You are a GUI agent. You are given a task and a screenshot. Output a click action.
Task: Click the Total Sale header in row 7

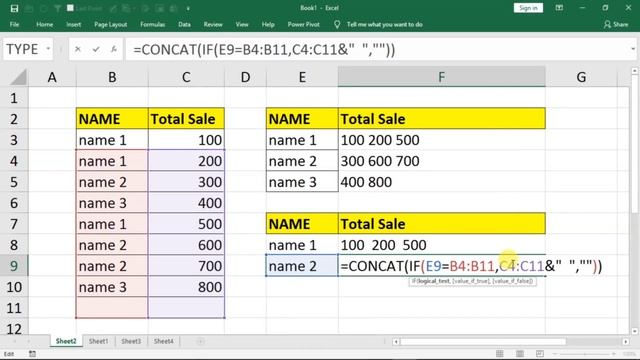tap(442, 224)
